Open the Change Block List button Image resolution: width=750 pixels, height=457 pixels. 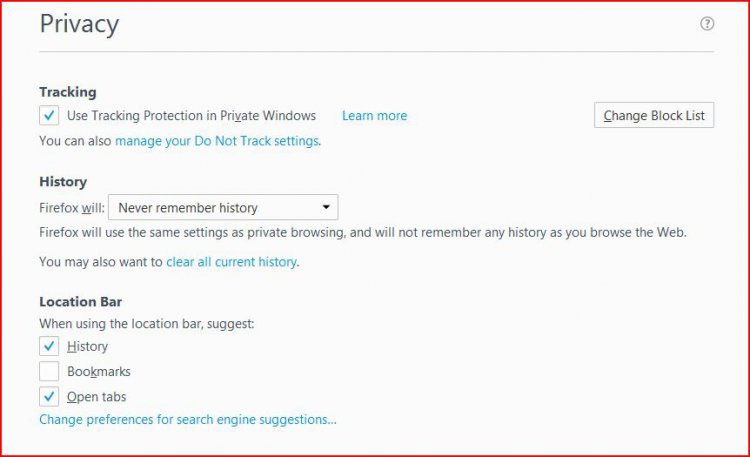[654, 115]
